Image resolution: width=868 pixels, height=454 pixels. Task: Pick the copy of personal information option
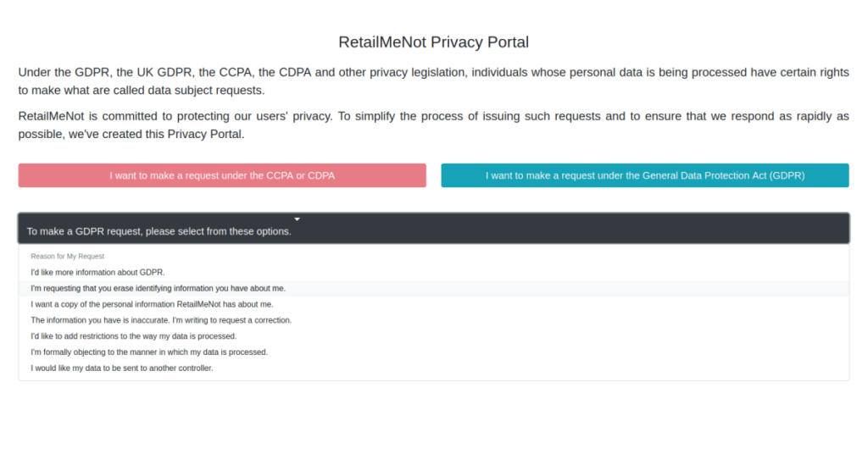point(152,304)
